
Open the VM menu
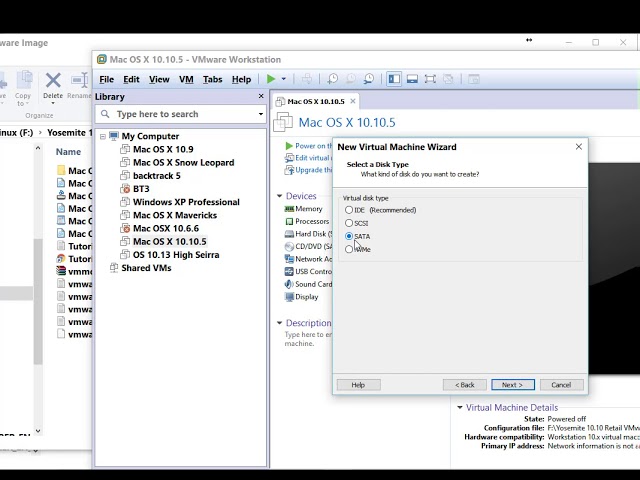tap(186, 80)
